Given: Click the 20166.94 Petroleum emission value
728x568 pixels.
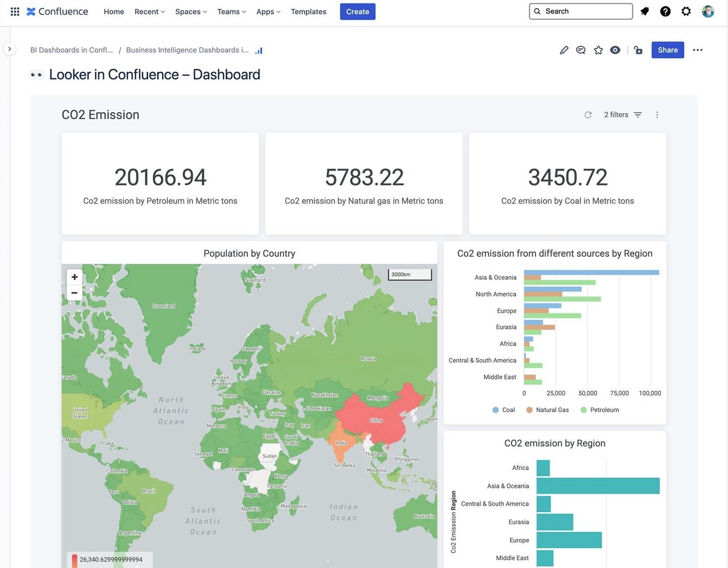Looking at the screenshot, I should [x=160, y=177].
